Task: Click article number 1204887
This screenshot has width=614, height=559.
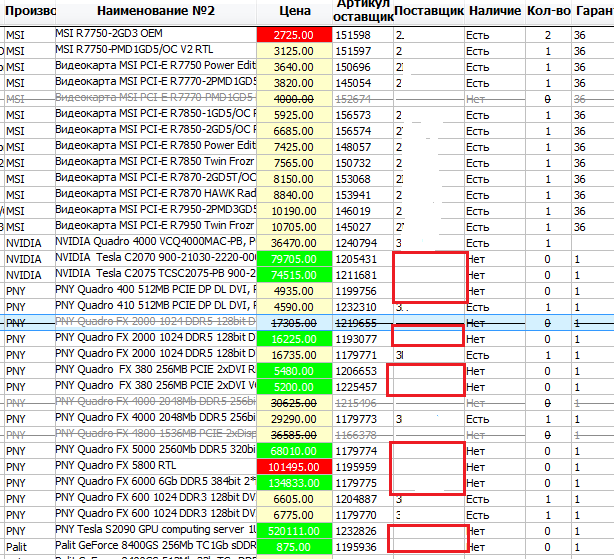Action: coord(356,499)
